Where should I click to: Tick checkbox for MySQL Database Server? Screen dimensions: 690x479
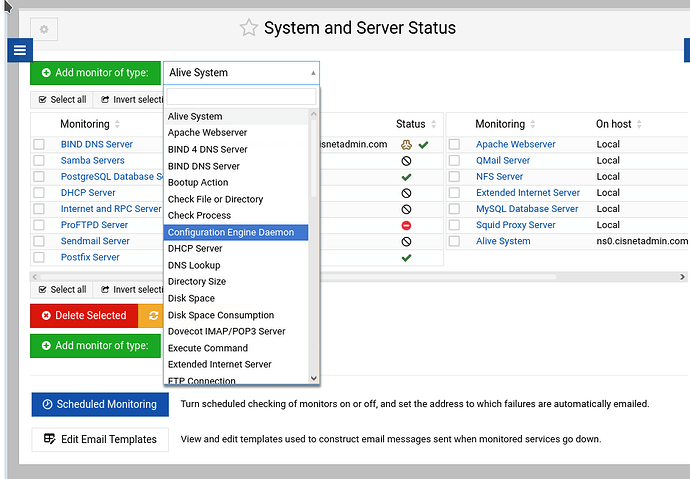pyautogui.click(x=455, y=208)
